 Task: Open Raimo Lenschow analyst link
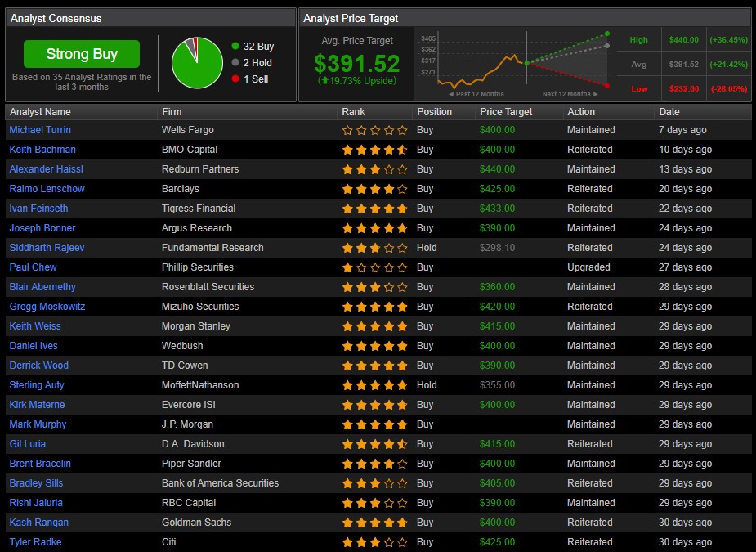pyautogui.click(x=47, y=189)
